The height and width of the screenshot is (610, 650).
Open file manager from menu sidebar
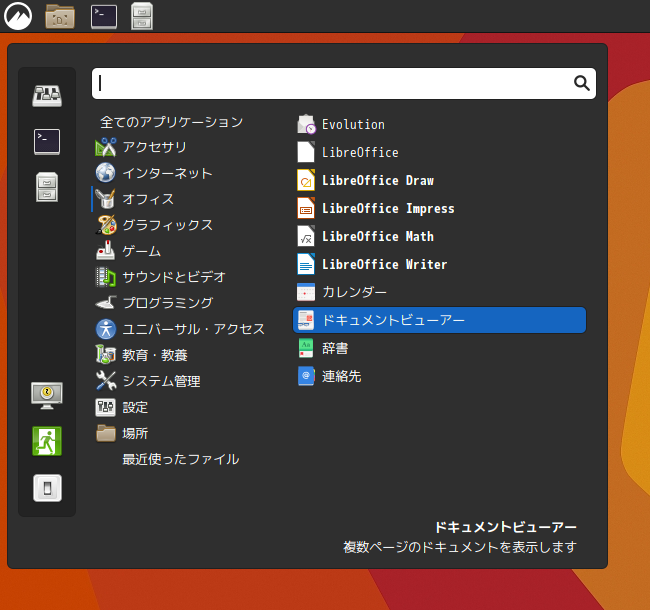pyautogui.click(x=47, y=187)
